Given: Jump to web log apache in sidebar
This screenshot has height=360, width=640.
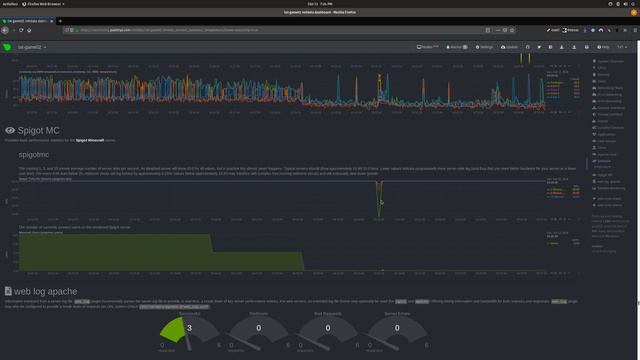Looking at the screenshot, I should click(x=606, y=182).
